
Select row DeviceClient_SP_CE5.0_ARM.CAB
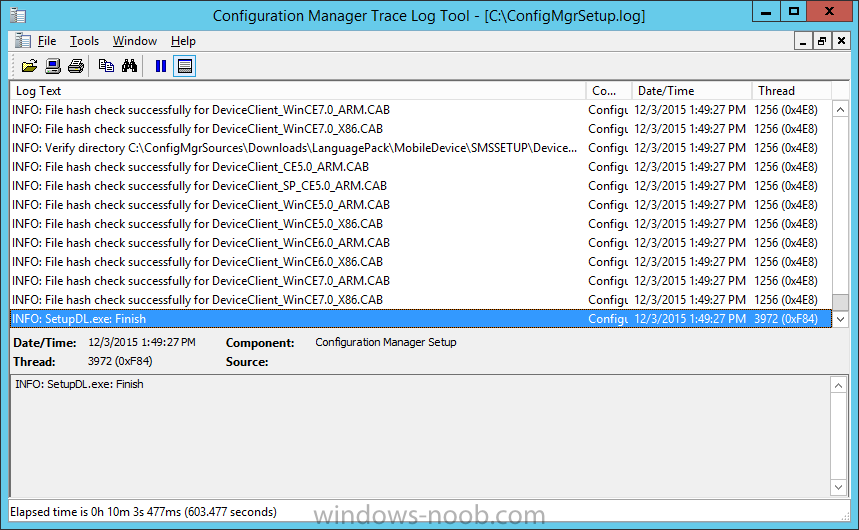click(421, 186)
